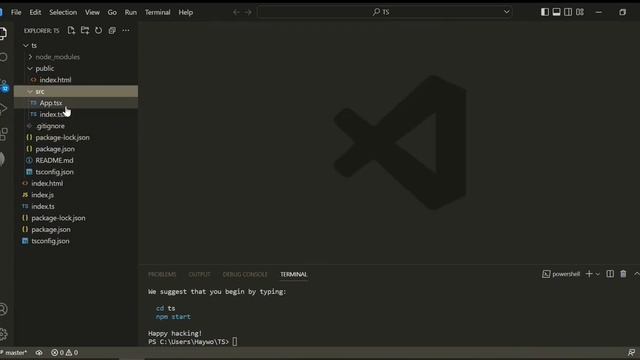Open the command center dropdown chevron

(507, 12)
